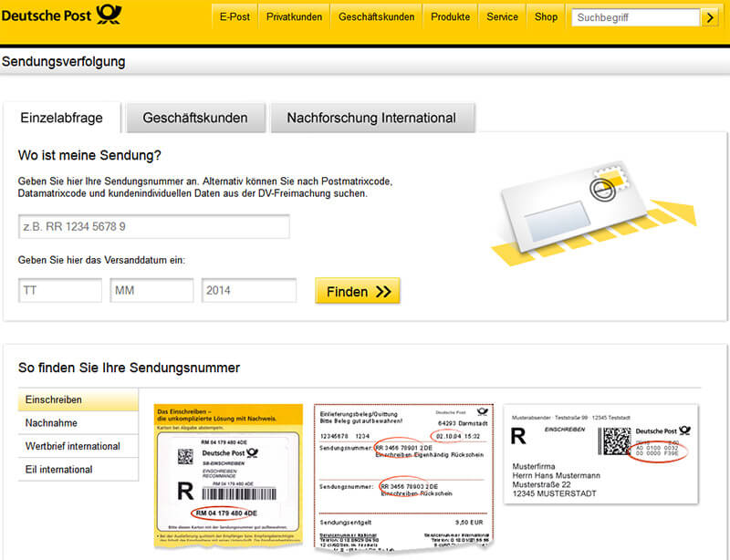The image size is (730, 560).
Task: Select Eil international in the list
Action: [78, 470]
